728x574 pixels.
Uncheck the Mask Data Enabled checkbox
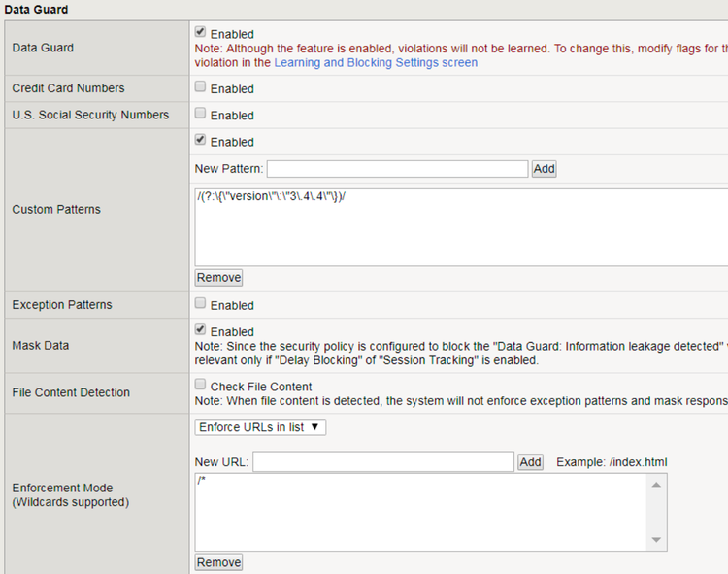click(200, 330)
